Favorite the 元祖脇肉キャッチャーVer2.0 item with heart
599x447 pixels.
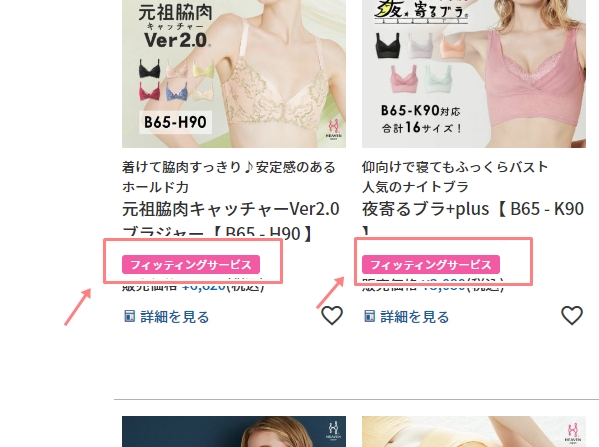click(332, 316)
